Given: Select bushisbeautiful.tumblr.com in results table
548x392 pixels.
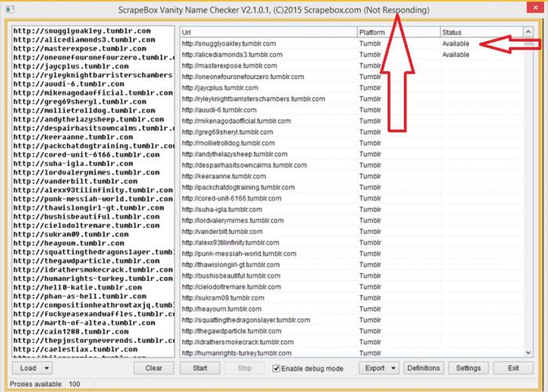Looking at the screenshot, I should 231,276.
